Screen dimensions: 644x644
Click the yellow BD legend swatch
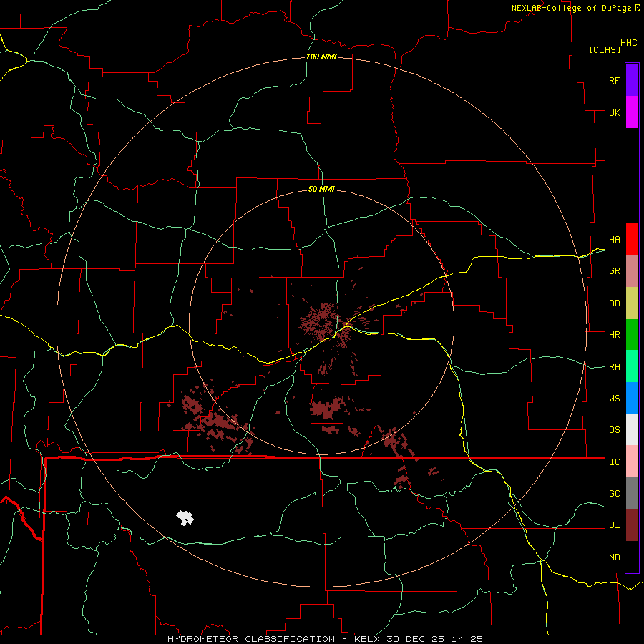632,303
